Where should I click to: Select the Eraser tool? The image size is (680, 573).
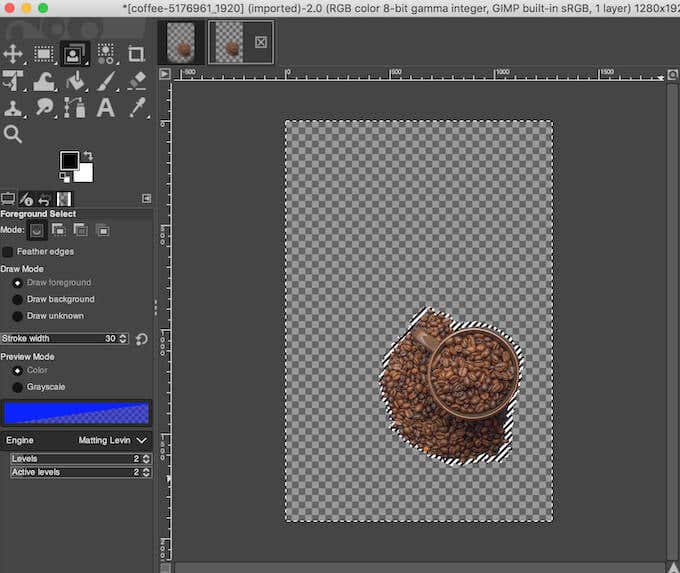pos(137,80)
